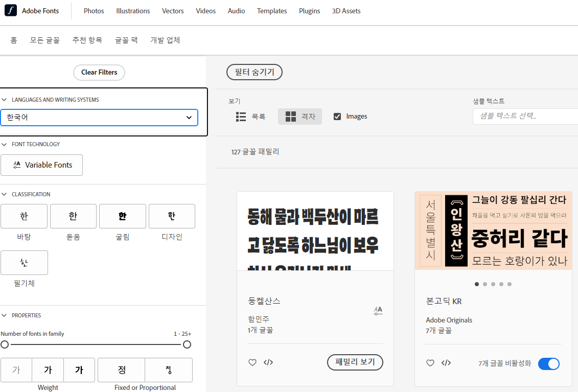Select second carousel dot on 본고딕 KR

pyautogui.click(x=485, y=284)
